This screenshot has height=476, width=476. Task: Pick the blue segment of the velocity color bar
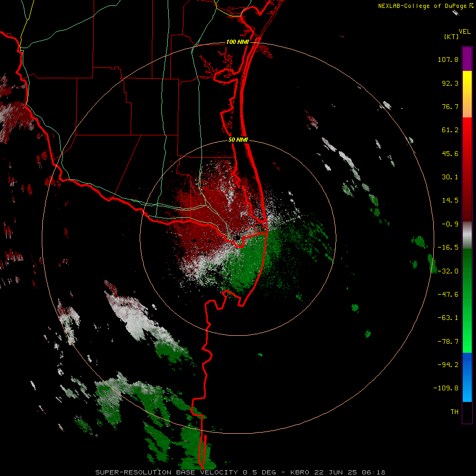[x=467, y=377]
